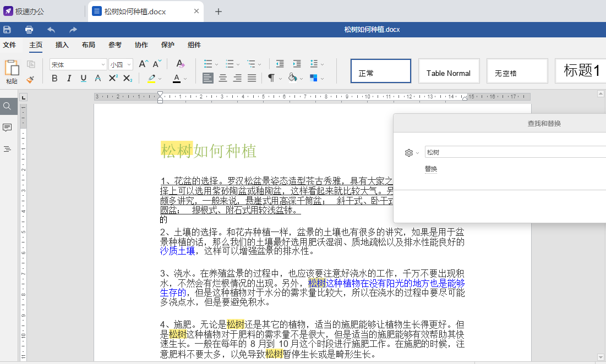This screenshot has height=364, width=606.
Task: Click the paragraph shading paint bucket icon
Action: pyautogui.click(x=293, y=78)
